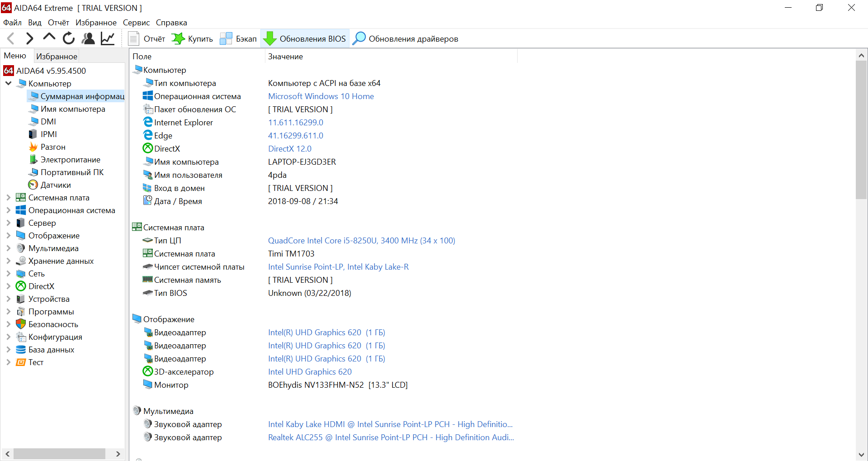
Task: Open the Сервис menu
Action: pyautogui.click(x=136, y=23)
